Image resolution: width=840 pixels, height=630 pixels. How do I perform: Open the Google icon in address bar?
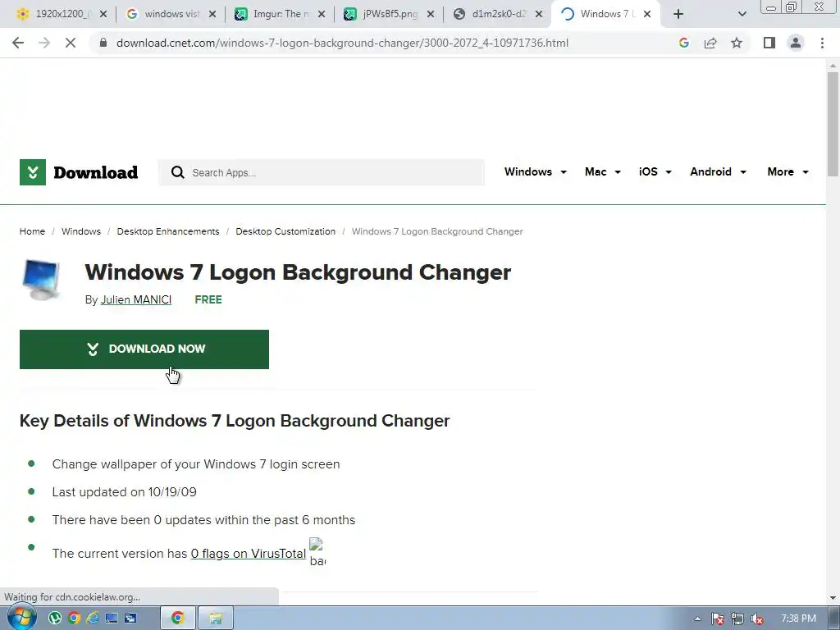[x=683, y=43]
